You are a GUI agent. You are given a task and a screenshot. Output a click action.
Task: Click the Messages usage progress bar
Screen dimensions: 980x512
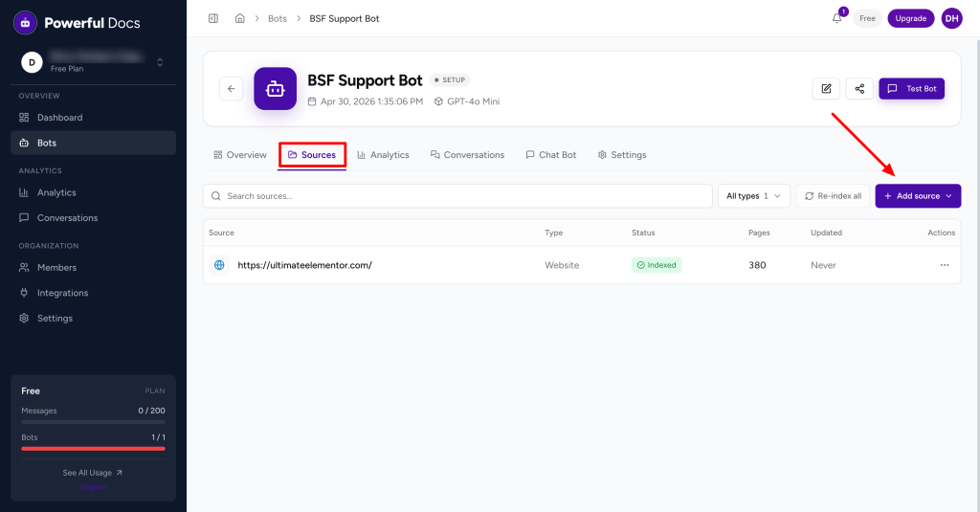click(93, 422)
